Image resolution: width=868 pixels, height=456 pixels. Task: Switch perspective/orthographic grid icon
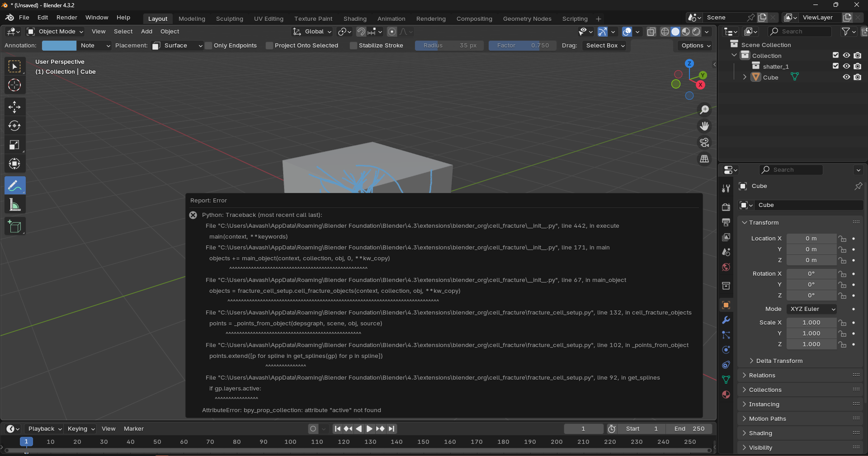click(704, 159)
